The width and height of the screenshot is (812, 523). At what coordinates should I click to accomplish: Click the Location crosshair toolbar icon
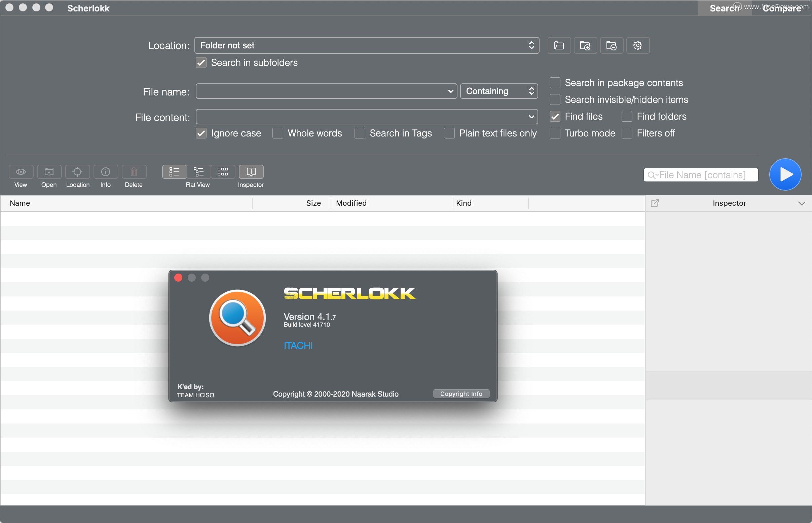77,172
